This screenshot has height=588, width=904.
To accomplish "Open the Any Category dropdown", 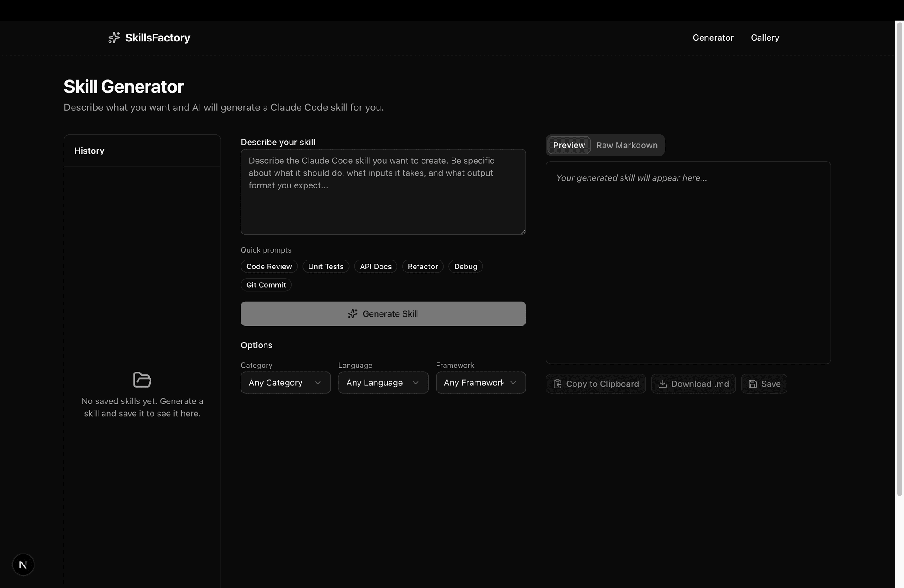I will [276, 383].
